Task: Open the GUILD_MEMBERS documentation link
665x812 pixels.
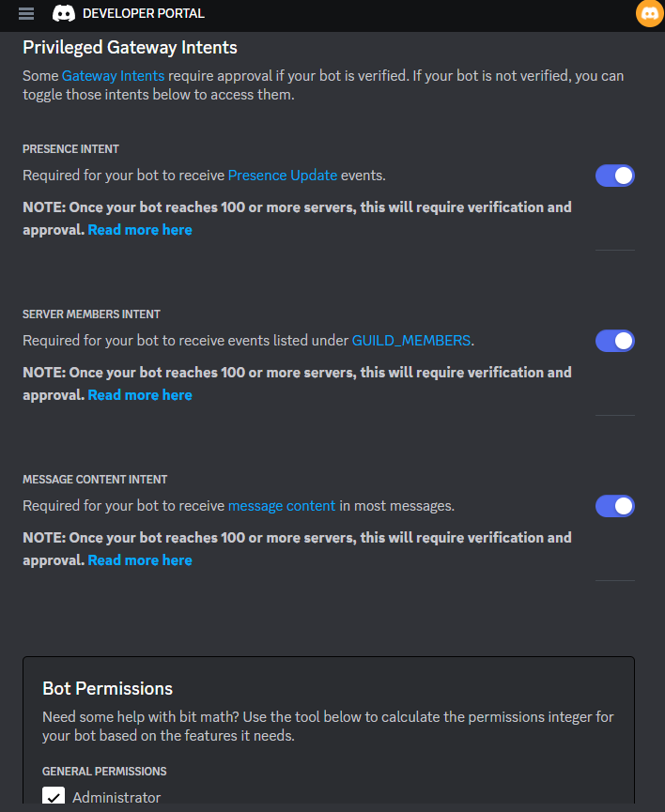Action: pos(410,341)
